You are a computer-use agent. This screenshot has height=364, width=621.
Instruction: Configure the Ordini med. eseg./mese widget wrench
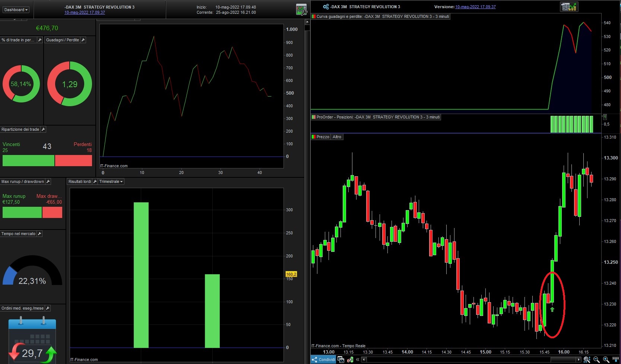[x=48, y=308]
